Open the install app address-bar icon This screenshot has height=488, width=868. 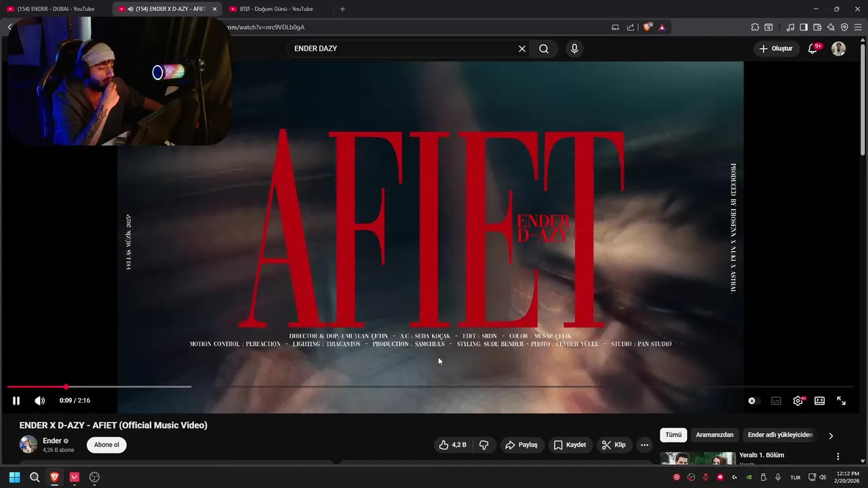[x=616, y=27]
